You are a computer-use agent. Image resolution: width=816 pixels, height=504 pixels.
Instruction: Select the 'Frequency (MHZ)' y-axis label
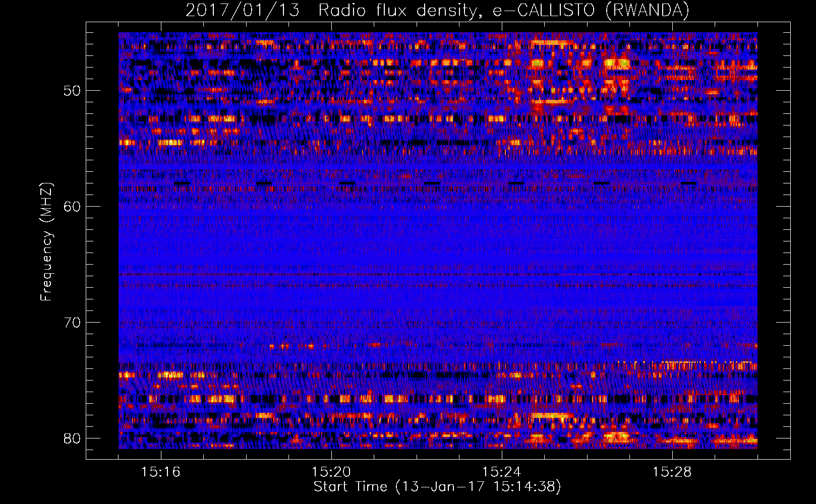(46, 242)
